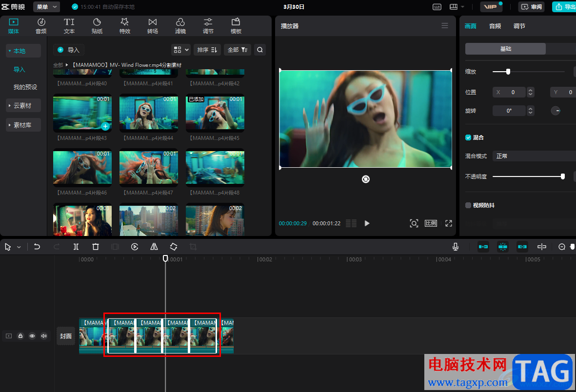Screen dimensions: 576x392
Task: Open the view mode grid dropdown
Action: 181,50
